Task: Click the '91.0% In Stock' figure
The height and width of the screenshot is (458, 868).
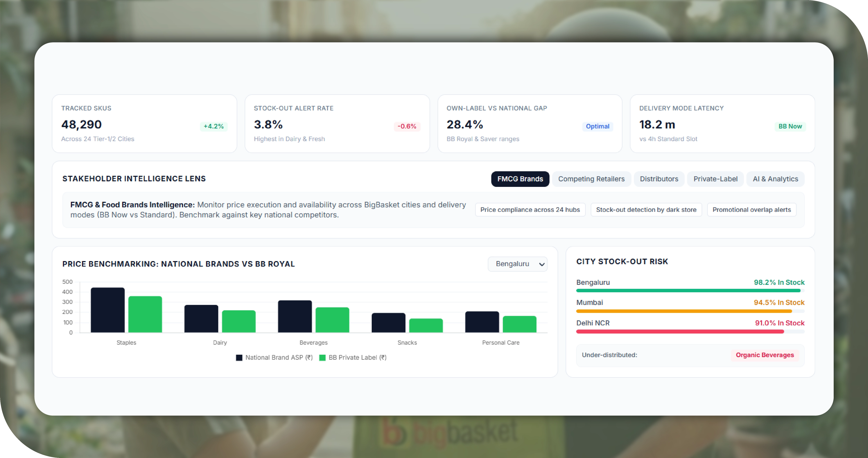Action: tap(780, 323)
